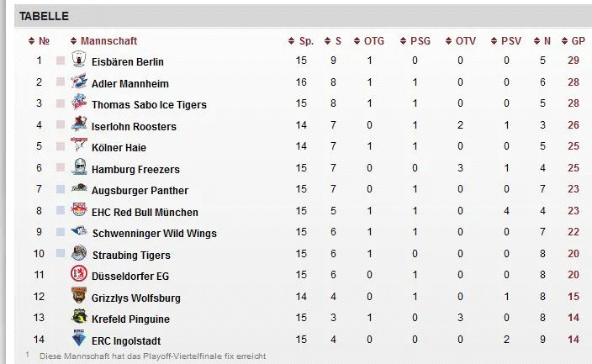Click the blue marker beside Augsburger Panther
Screen dimensions: 592x364
point(61,190)
